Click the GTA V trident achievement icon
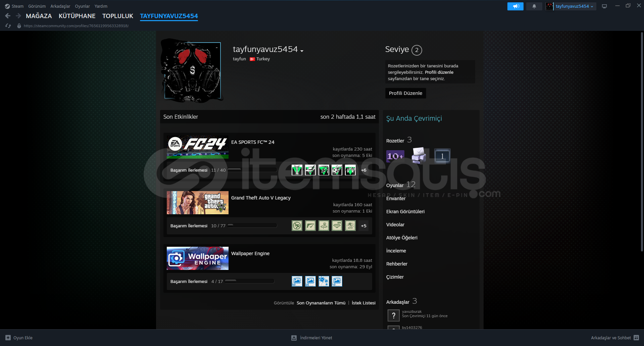 tap(324, 226)
